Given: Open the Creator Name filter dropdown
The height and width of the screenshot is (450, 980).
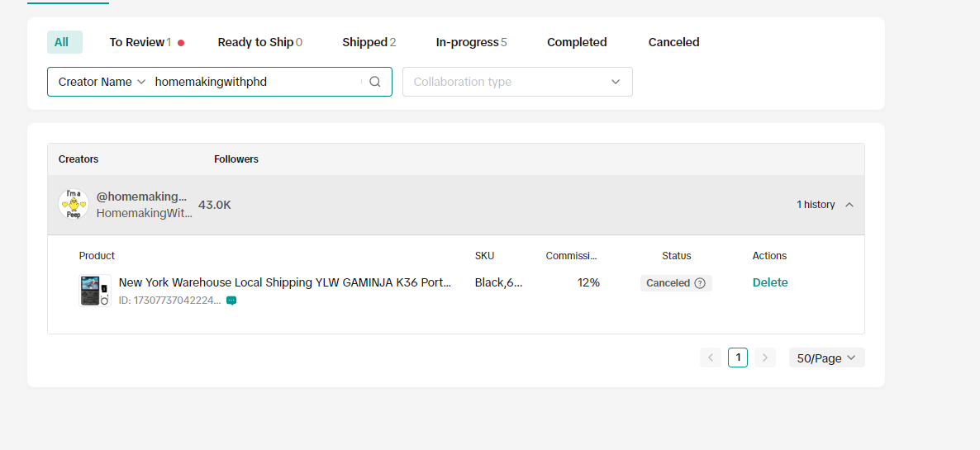Looking at the screenshot, I should 102,82.
